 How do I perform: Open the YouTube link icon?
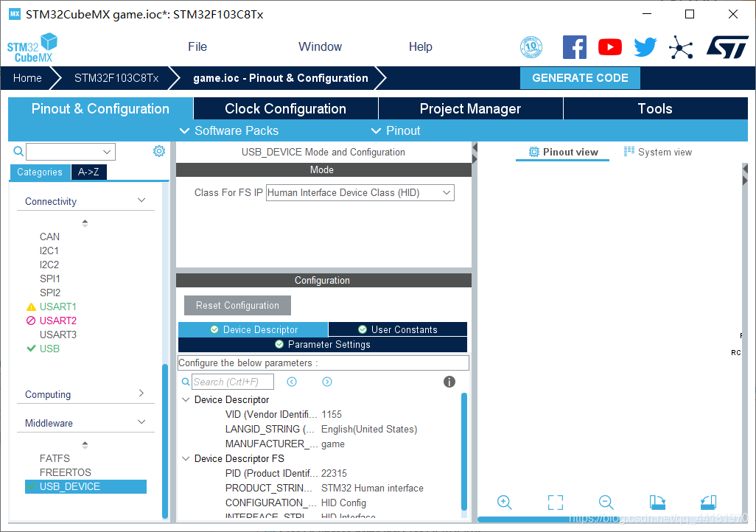point(610,47)
